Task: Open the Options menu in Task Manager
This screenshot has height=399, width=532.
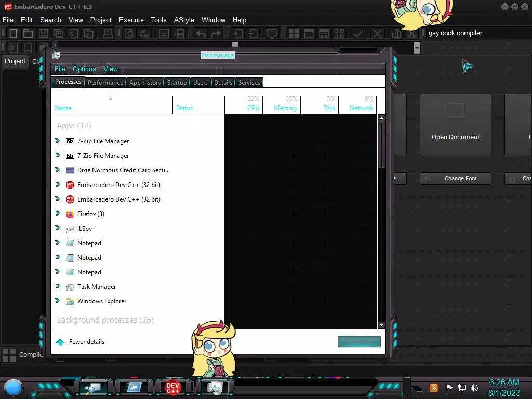Action: 84,69
